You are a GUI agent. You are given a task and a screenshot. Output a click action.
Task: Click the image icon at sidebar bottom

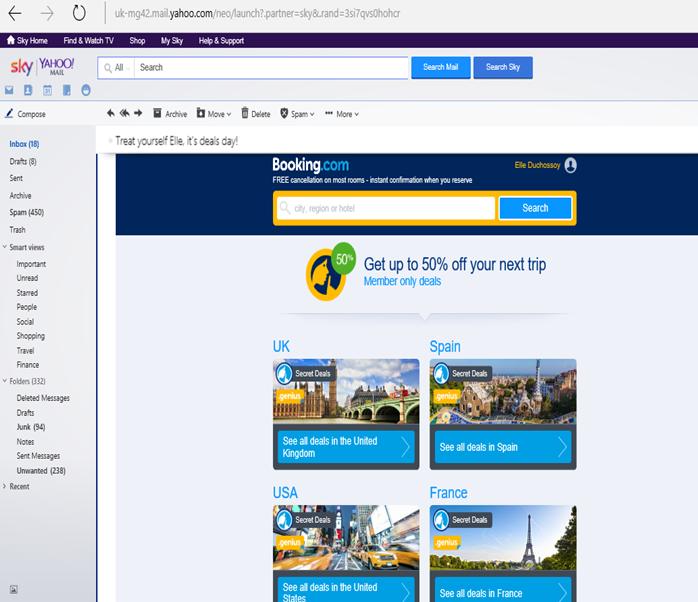tap(14, 590)
